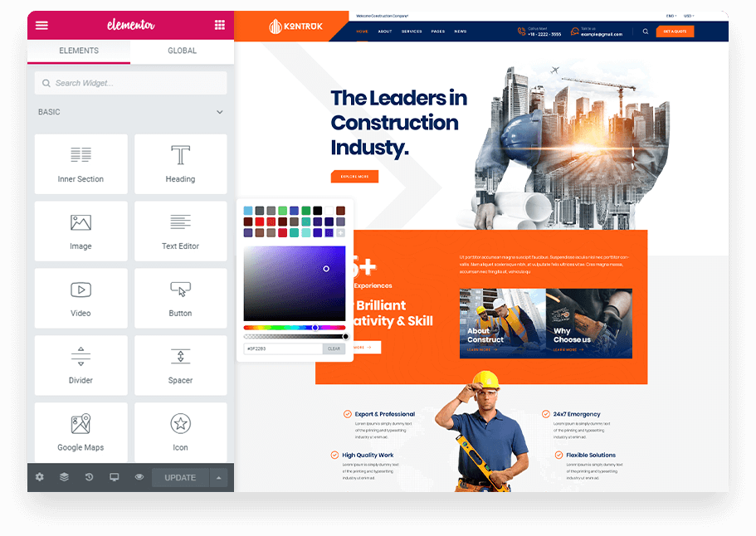Click the phone call icon in header
Image resolution: width=756 pixels, height=536 pixels.
[x=521, y=32]
